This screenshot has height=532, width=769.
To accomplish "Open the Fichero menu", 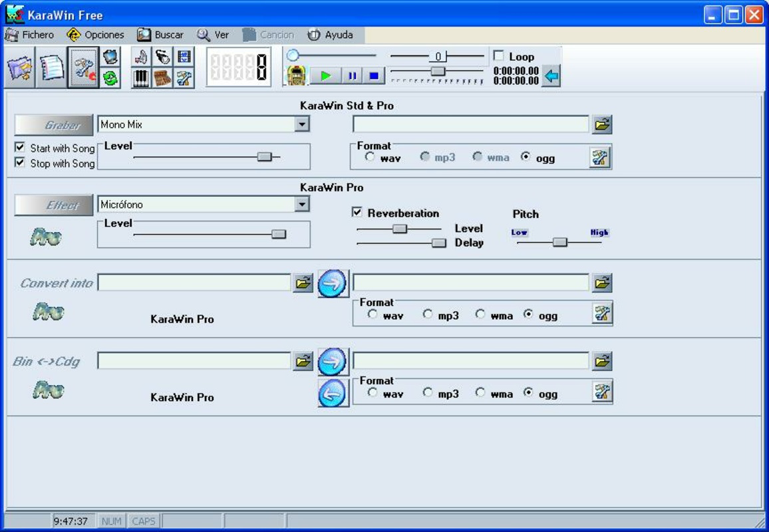I will pos(29,35).
